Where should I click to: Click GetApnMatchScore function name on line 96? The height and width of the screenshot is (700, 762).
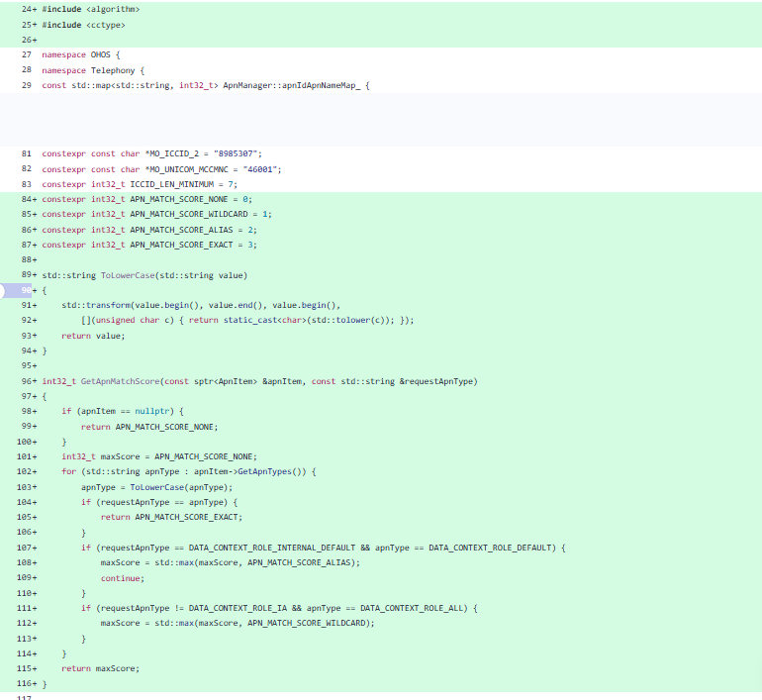coord(120,381)
